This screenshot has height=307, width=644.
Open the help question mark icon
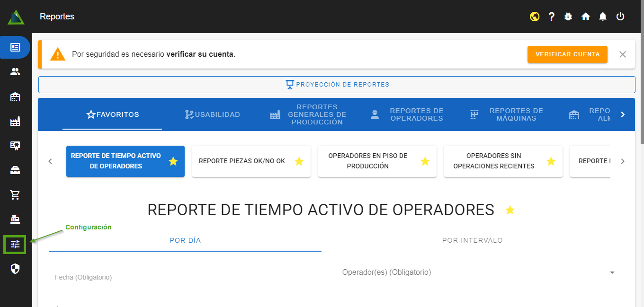[x=552, y=17]
